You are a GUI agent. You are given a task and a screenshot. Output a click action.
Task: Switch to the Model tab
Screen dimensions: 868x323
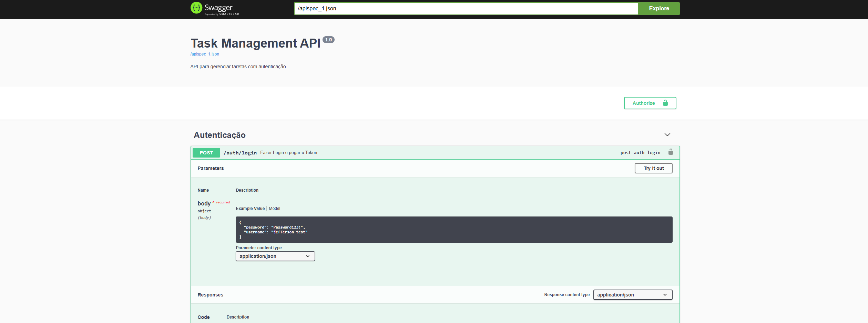[275, 208]
